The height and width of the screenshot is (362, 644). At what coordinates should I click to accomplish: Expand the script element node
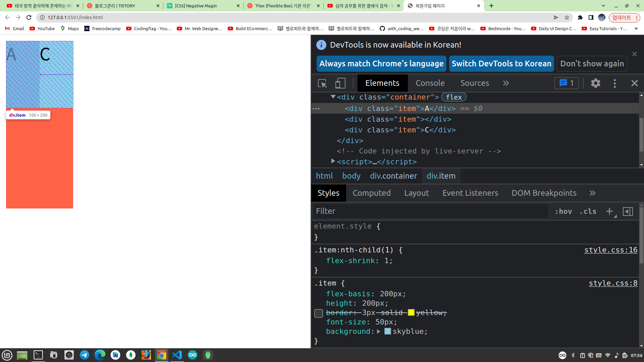333,161
